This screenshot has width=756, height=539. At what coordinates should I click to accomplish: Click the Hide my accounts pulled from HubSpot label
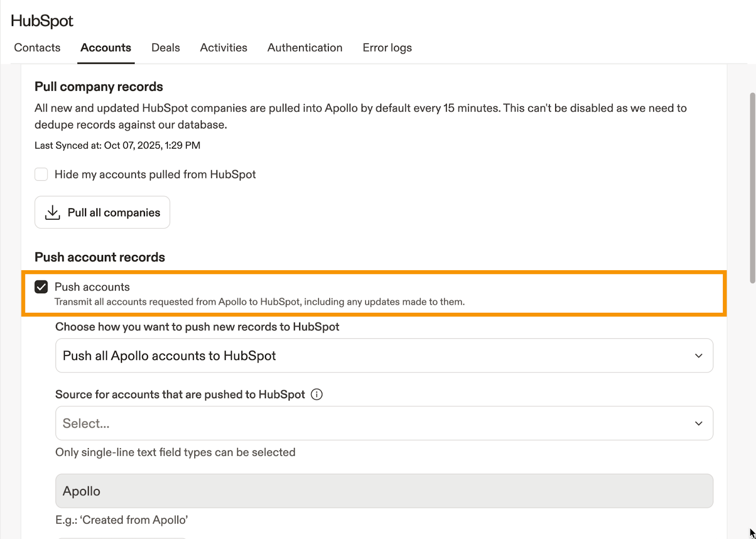155,174
